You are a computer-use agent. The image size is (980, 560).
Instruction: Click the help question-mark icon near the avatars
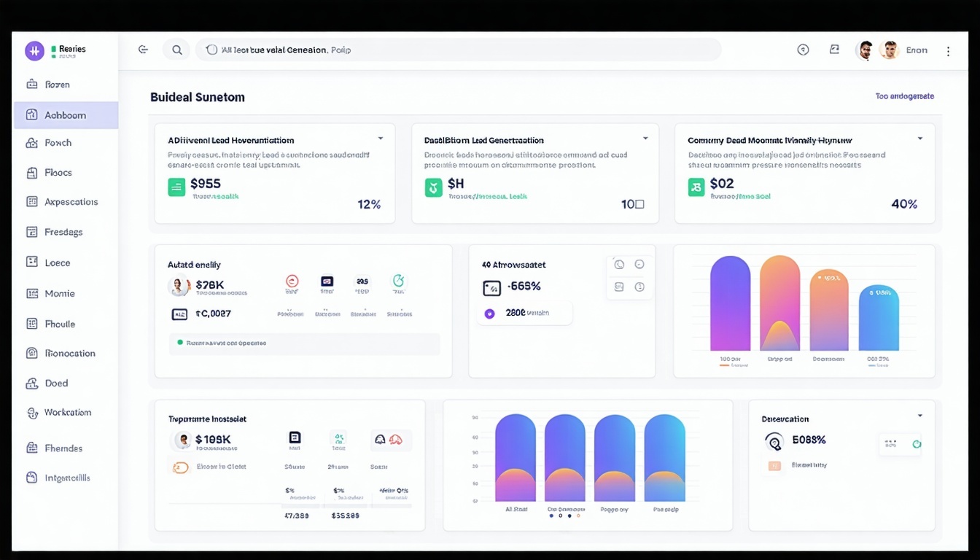tap(803, 49)
